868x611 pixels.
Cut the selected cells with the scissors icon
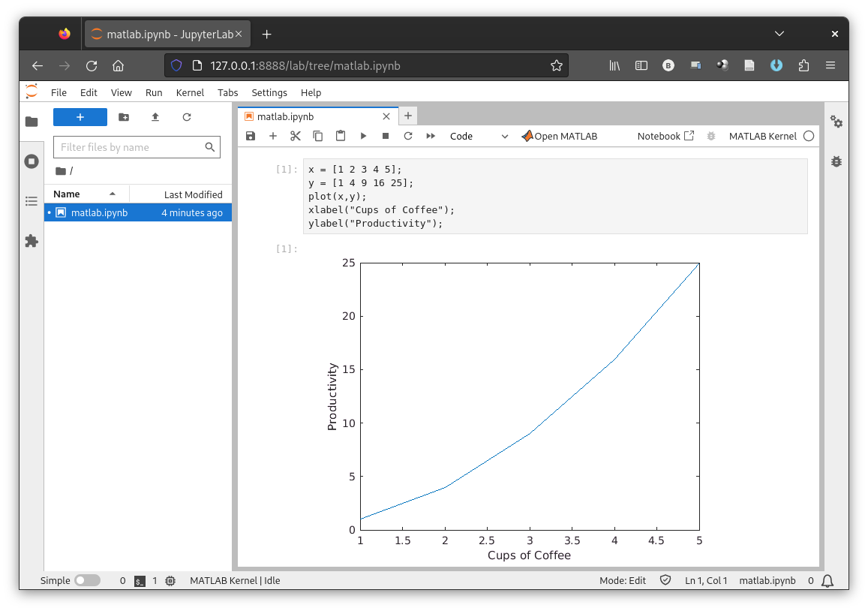pos(295,136)
